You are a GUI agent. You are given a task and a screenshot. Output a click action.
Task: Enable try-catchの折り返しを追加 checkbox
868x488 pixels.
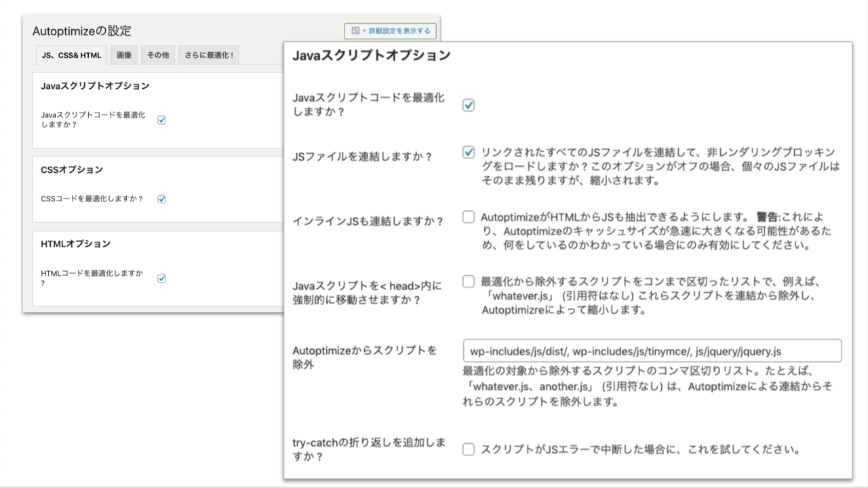coord(469,449)
